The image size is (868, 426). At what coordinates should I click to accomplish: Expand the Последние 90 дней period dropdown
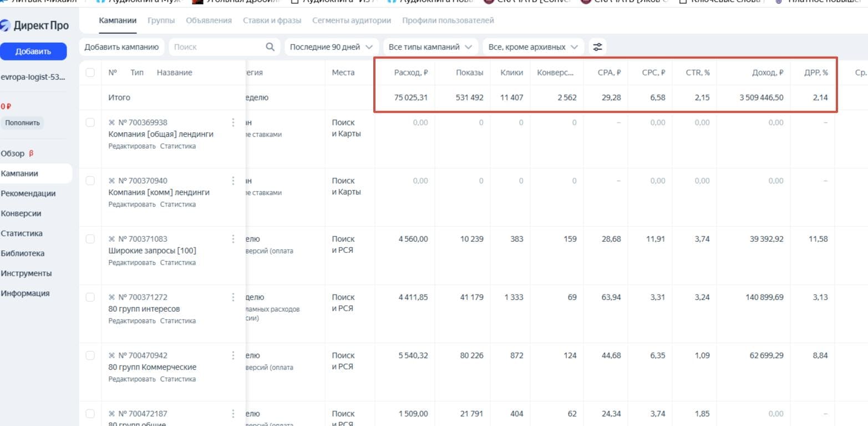(x=332, y=47)
